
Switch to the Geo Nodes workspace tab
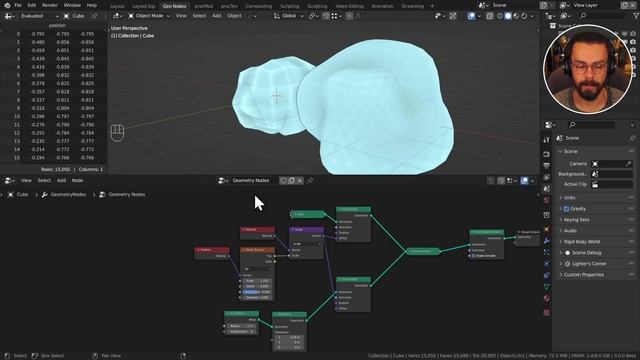(x=174, y=6)
